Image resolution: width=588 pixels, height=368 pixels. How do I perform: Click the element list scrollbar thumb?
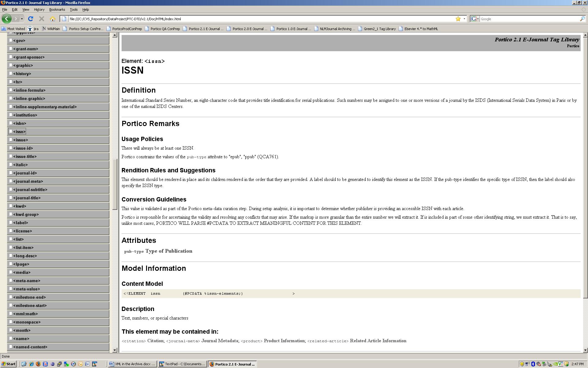[x=115, y=184]
